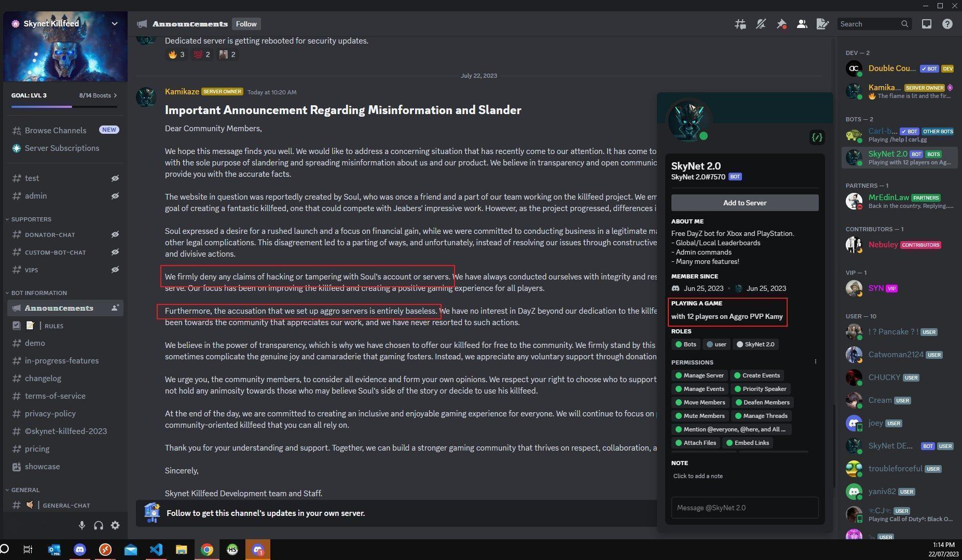The width and height of the screenshot is (962, 560).
Task: Click the Server Subscriptions icon
Action: coord(17,148)
